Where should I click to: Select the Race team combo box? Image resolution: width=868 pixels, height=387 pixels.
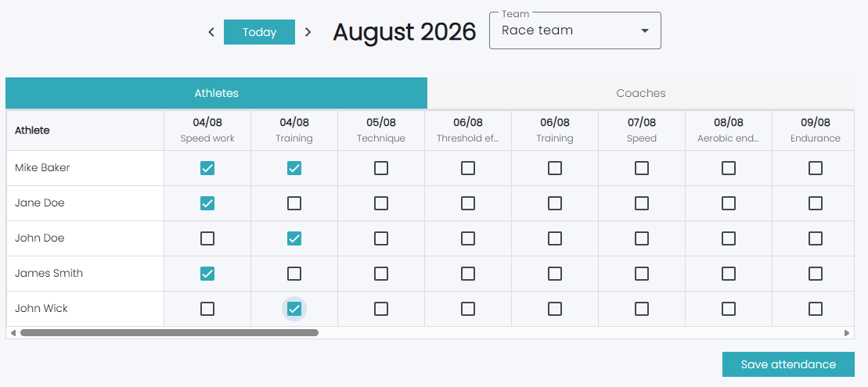click(x=574, y=31)
